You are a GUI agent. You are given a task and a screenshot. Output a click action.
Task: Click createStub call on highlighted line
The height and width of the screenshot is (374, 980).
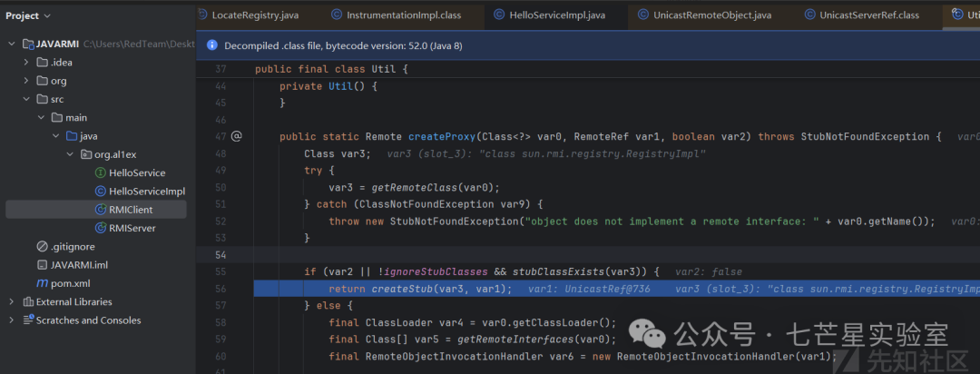pyautogui.click(x=403, y=289)
